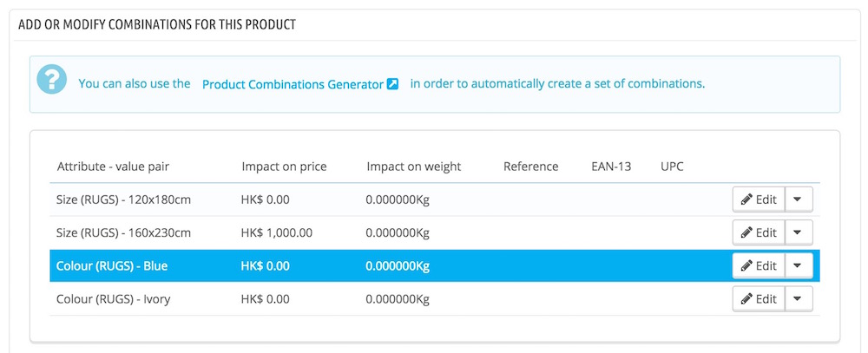Click the external link icon beside Product Combinations Generator
The image size is (868, 353).
[x=392, y=84]
